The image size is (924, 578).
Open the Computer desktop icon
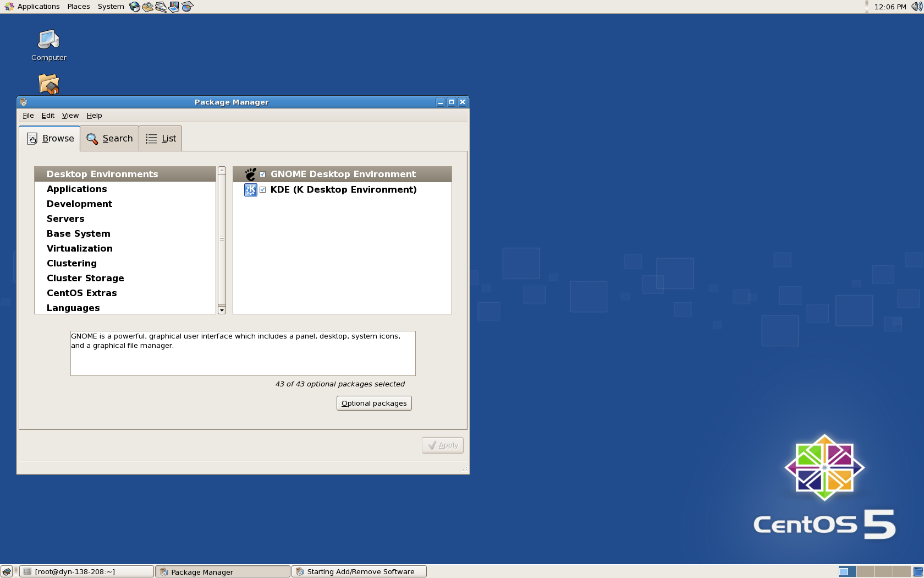[x=48, y=45]
